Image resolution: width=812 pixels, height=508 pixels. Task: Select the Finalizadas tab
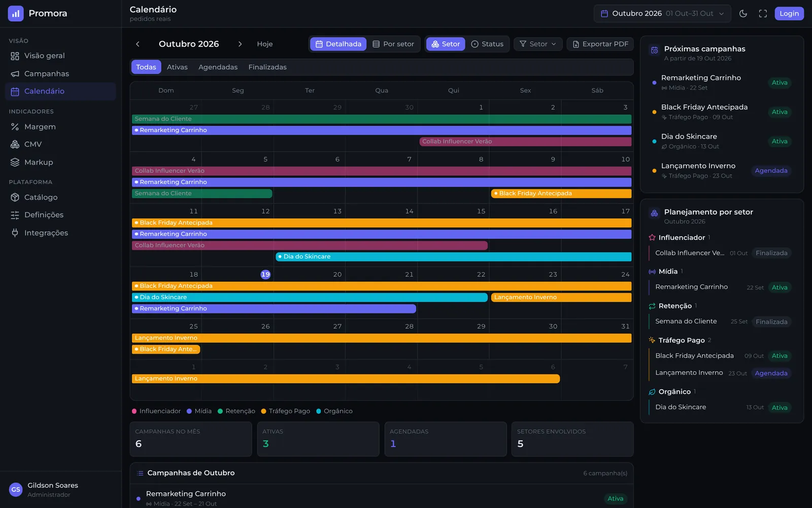(x=267, y=67)
